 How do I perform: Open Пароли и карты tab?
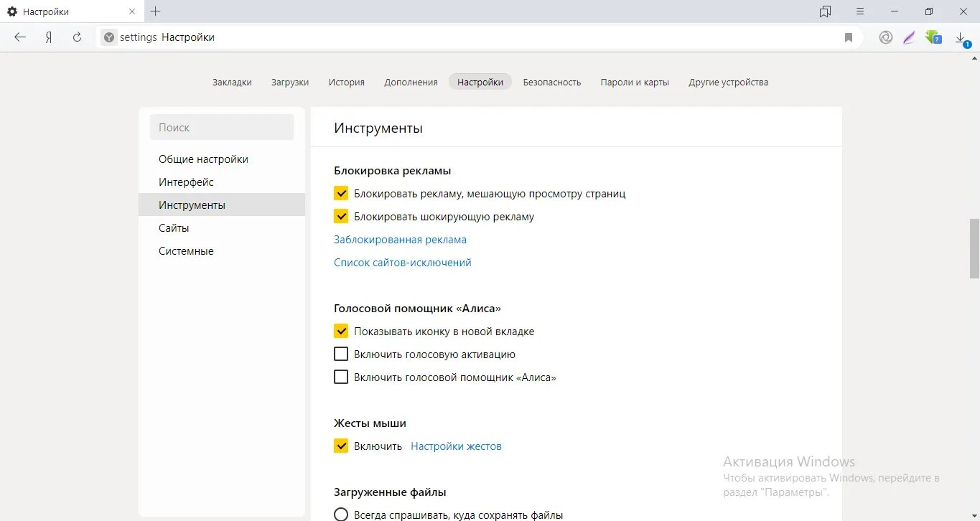click(x=635, y=82)
